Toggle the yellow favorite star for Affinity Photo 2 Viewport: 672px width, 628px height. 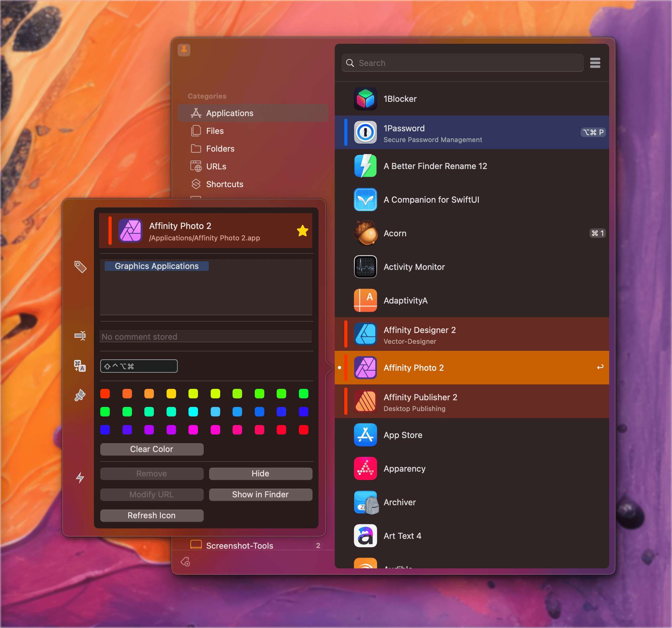click(x=303, y=231)
